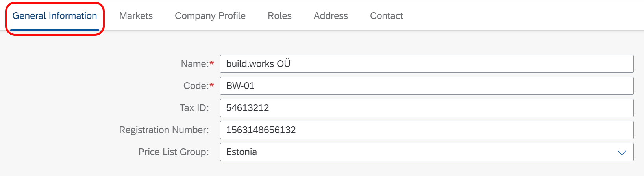Click the Registration Number input field
Screen dimensions: 644x176
coord(427,130)
